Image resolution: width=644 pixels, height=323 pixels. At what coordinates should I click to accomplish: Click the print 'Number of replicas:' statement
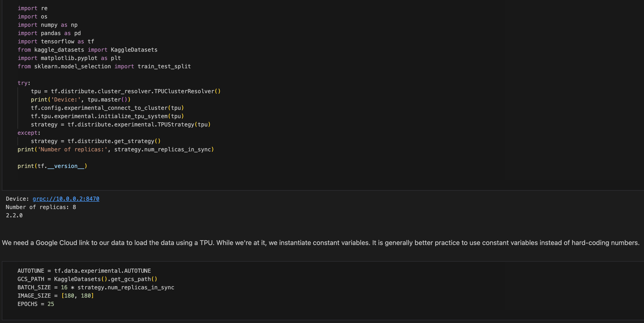[116, 149]
